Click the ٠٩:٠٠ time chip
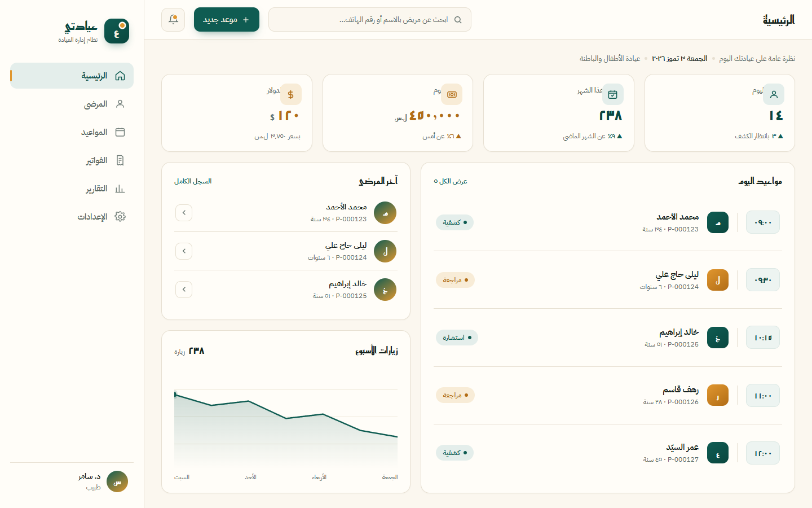 (763, 222)
